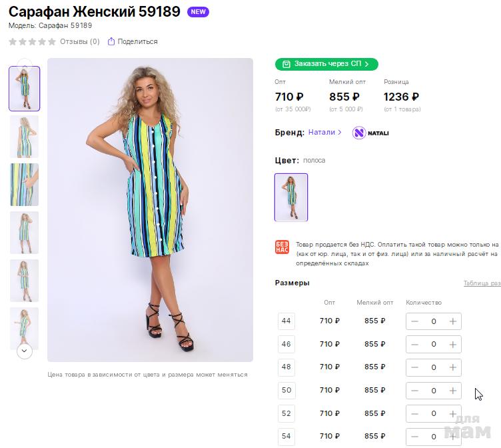501x448 pixels.
Task: Select the fabric close-up thumbnail
Action: point(25,184)
